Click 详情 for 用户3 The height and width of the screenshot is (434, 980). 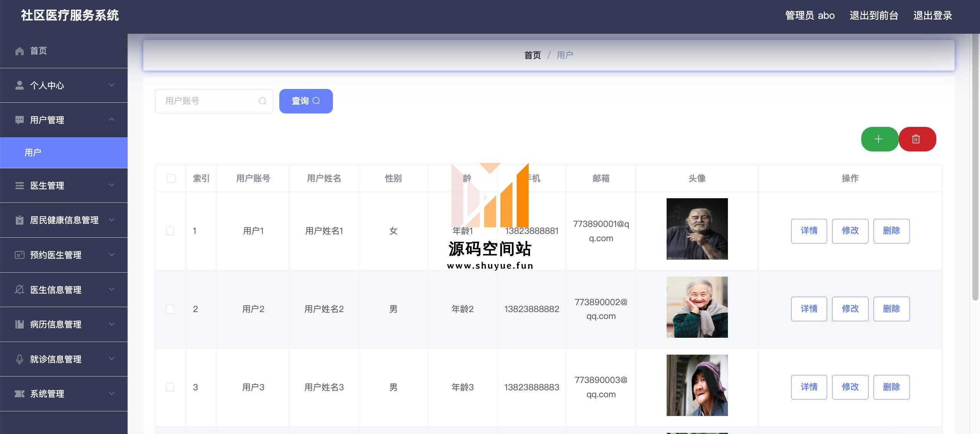(x=809, y=387)
